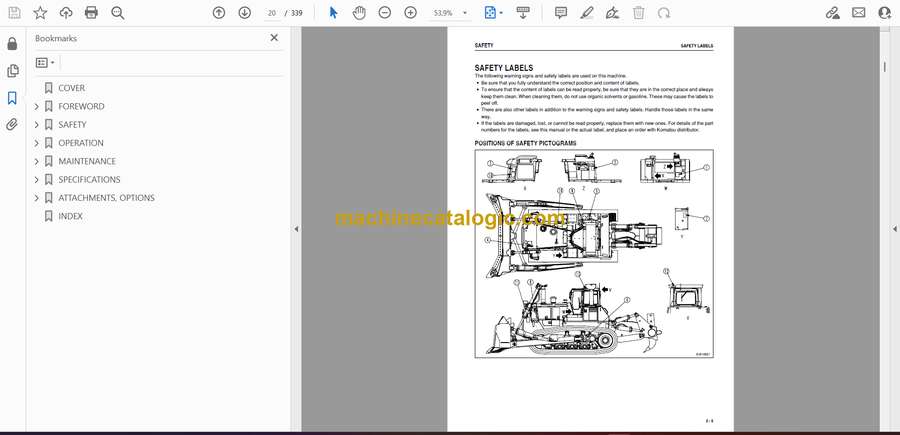
Task: Go to the previous page
Action: coord(219,13)
